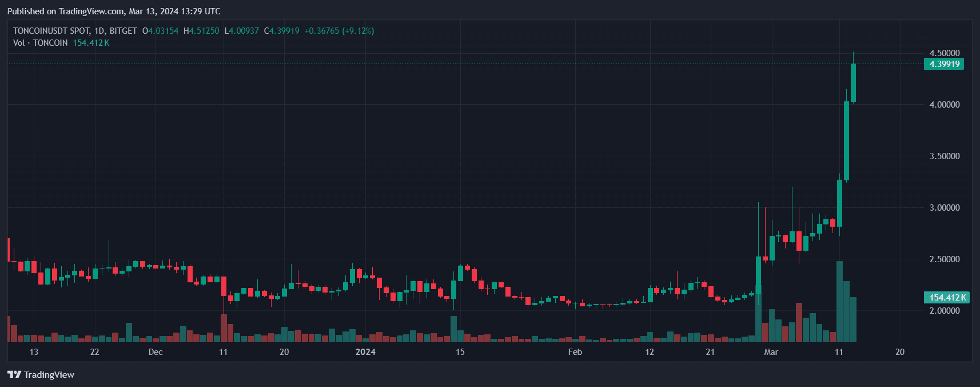The image size is (980, 387).
Task: Click the 4.50000 price axis label
Action: point(944,53)
